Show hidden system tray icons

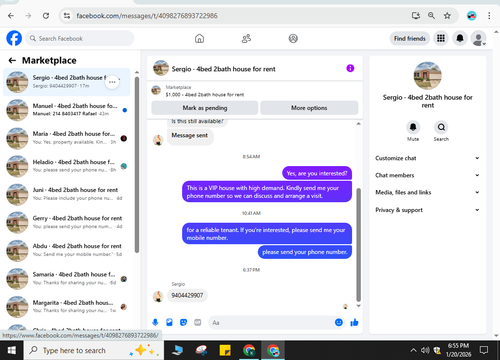pos(413,350)
